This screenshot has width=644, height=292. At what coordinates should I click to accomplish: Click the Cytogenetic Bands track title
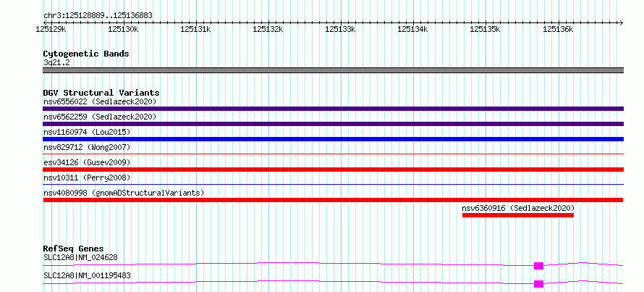pos(86,54)
